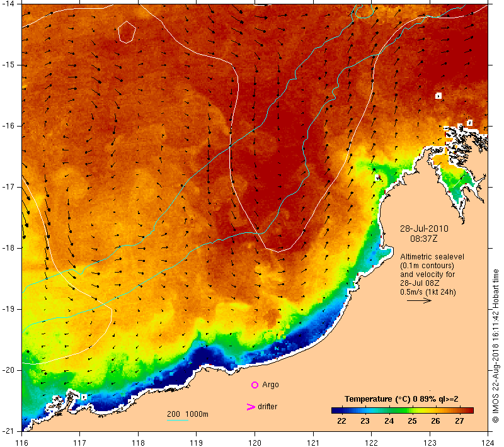Click the 'Altimetric sealevel' caption line
The image size is (504, 447).
[432, 257]
